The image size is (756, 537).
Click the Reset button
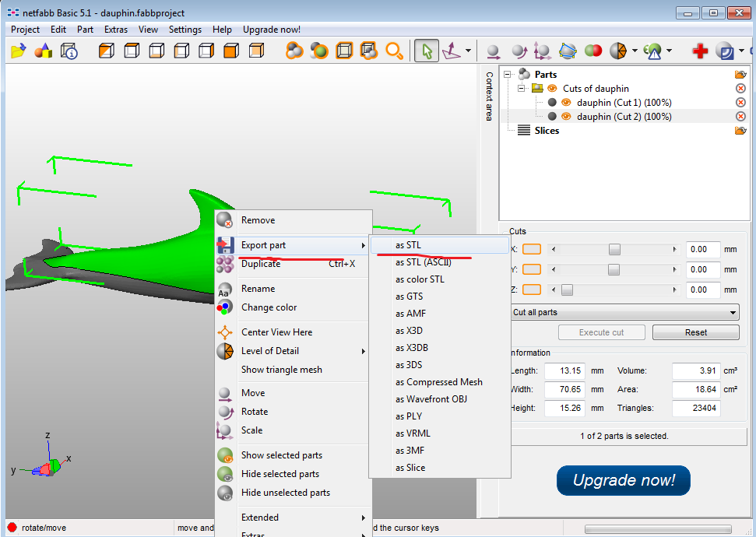point(696,332)
